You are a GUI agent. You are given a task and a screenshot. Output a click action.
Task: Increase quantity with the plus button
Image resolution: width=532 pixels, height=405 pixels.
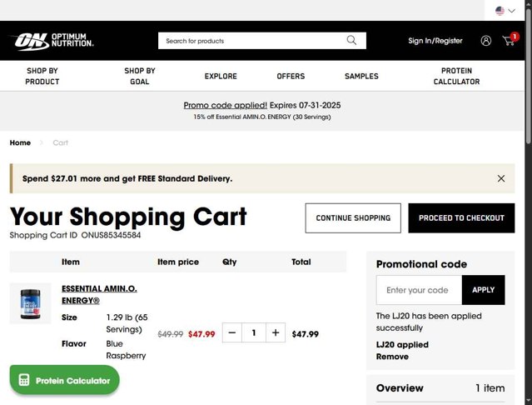tap(276, 333)
